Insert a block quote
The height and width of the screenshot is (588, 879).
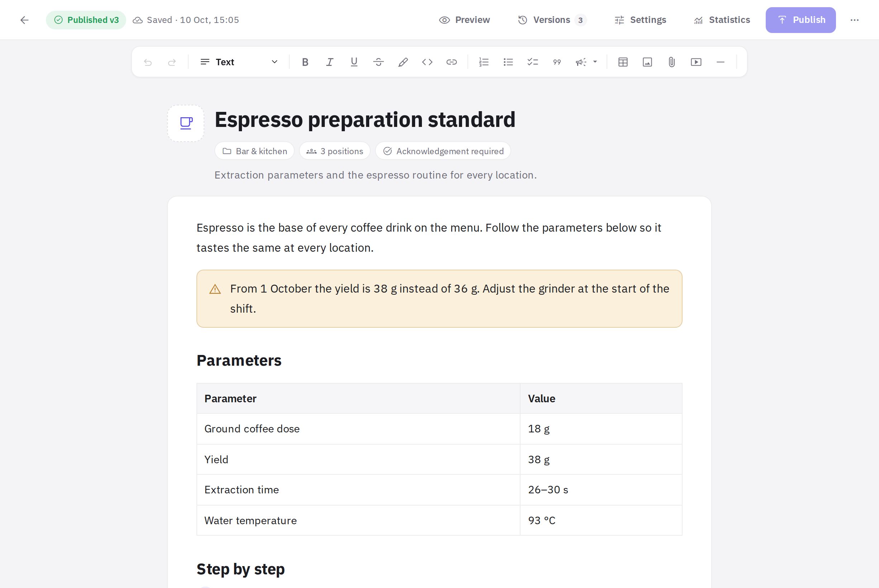[557, 62]
